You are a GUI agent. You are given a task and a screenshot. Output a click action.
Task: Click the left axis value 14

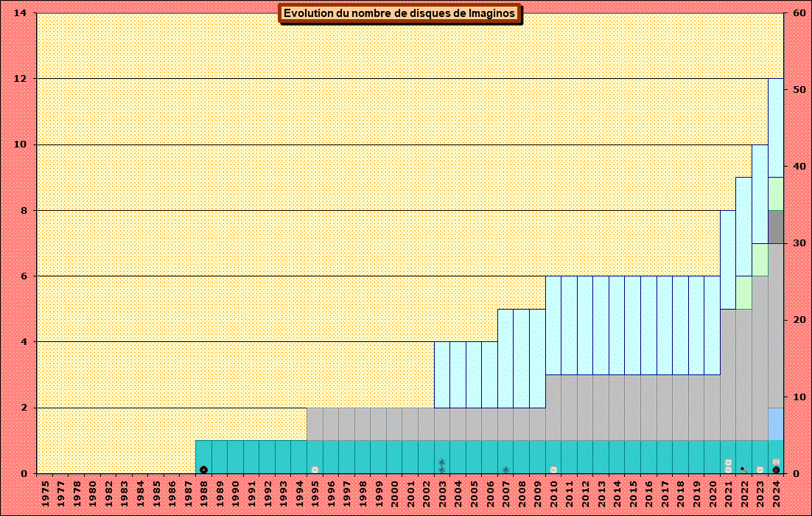pyautogui.click(x=21, y=13)
